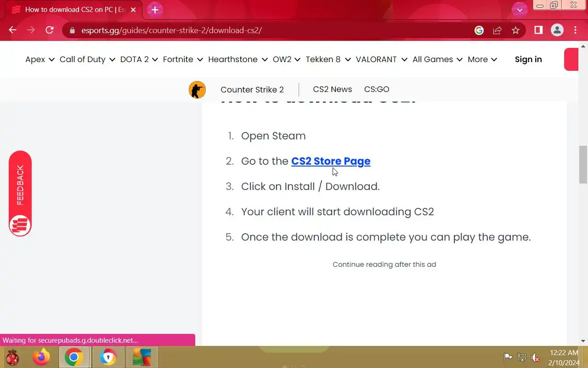Open the tab search chevron

[x=520, y=10]
